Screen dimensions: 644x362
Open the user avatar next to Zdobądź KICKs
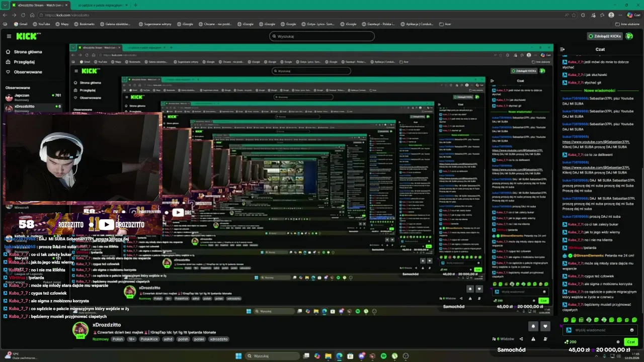[629, 36]
